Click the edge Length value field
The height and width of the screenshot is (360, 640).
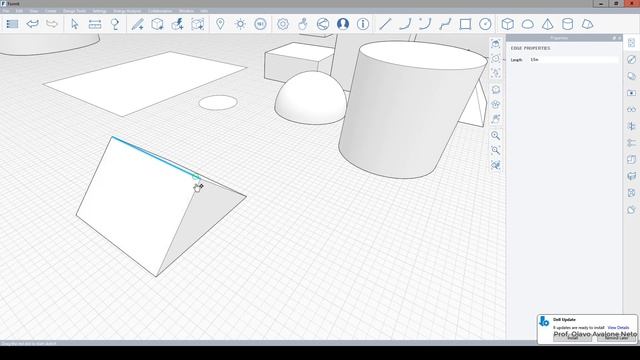[x=573, y=60]
